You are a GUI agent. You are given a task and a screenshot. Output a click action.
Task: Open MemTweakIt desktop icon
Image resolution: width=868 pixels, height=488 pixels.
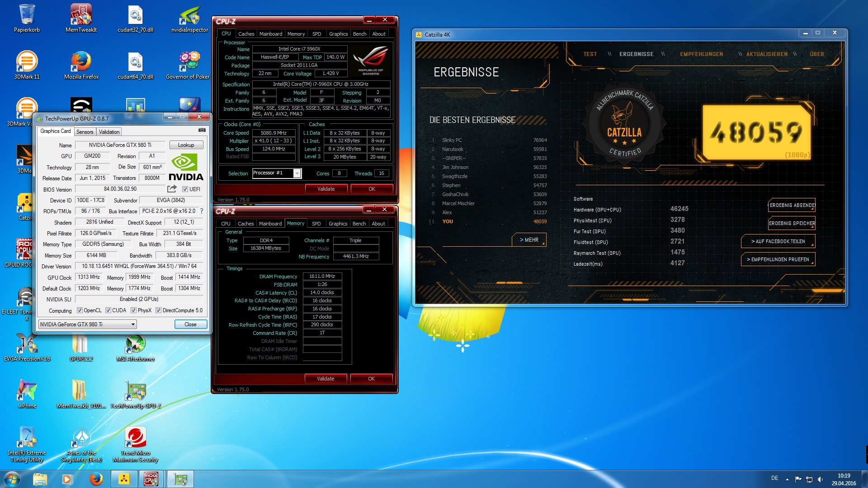pos(81,18)
